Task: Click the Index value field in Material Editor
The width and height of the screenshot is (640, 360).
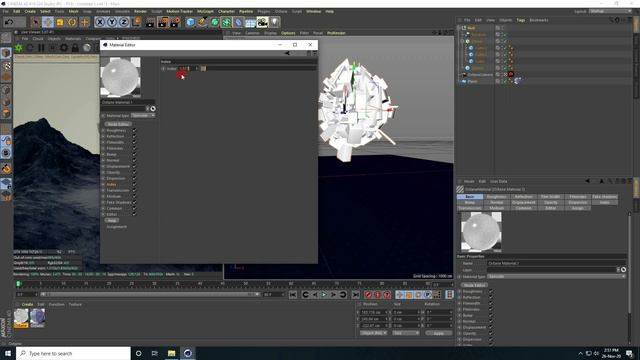Action: 186,68
